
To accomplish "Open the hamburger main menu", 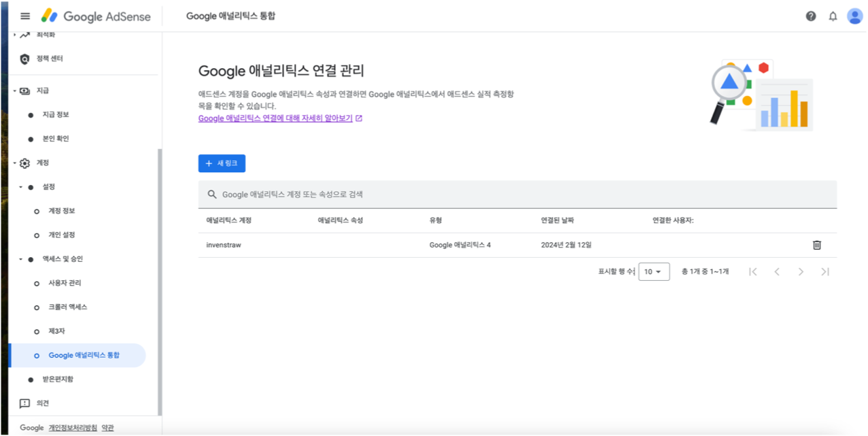I will 25,16.
